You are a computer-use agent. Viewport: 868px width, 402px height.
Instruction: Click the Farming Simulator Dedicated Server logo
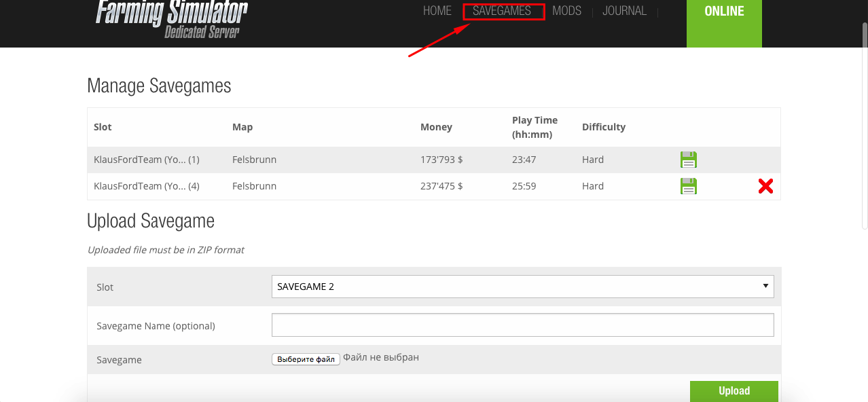click(x=171, y=19)
